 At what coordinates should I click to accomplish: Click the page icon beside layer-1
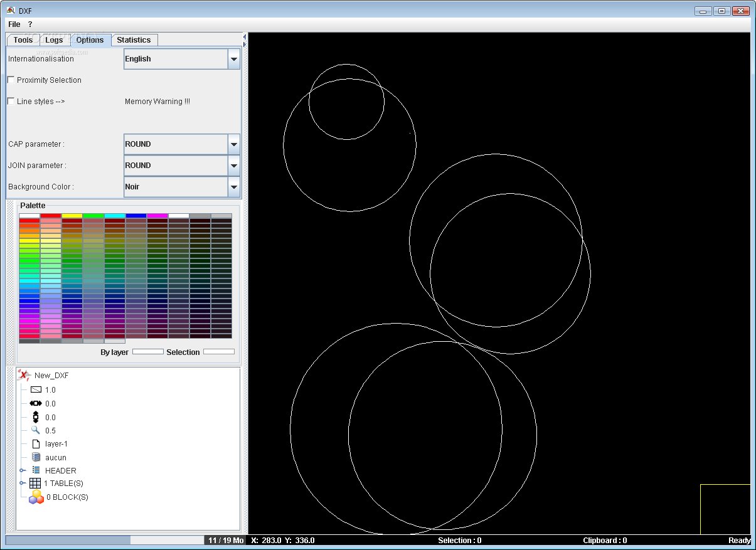tap(36, 444)
